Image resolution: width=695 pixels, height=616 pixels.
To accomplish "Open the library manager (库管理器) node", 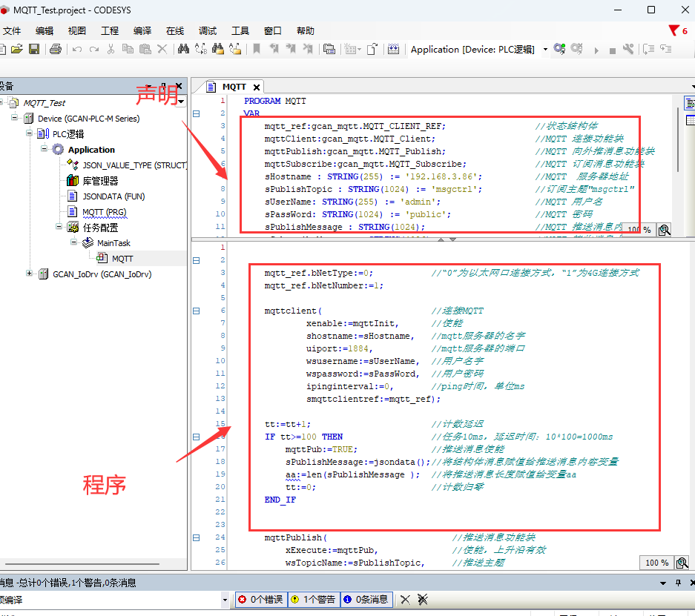I will click(x=99, y=180).
